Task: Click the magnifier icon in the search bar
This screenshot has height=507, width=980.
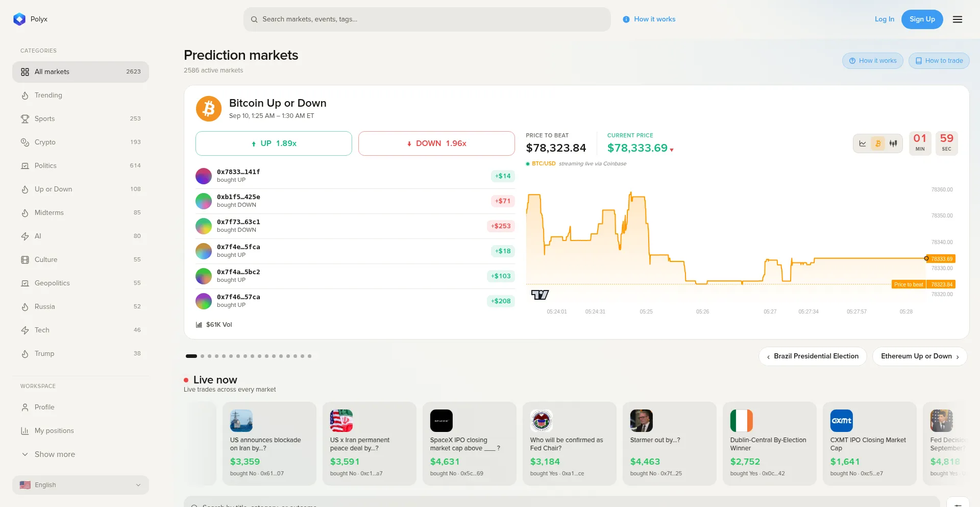Action: tap(254, 19)
